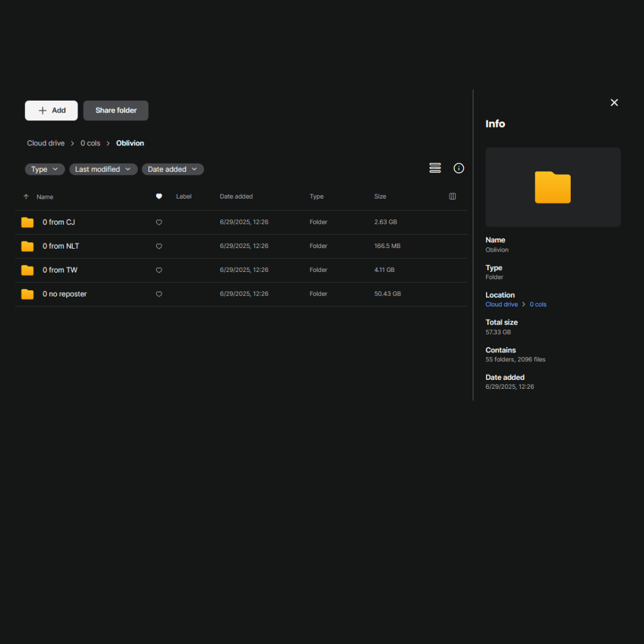644x644 pixels.
Task: Click the folder icon for 0 from CJ
Action: [27, 222]
